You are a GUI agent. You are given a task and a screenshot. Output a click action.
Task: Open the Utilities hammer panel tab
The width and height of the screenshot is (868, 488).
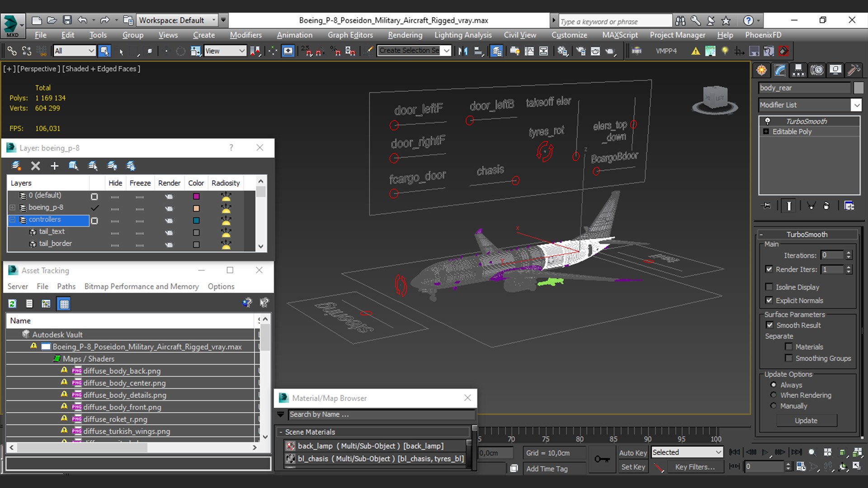tap(854, 70)
